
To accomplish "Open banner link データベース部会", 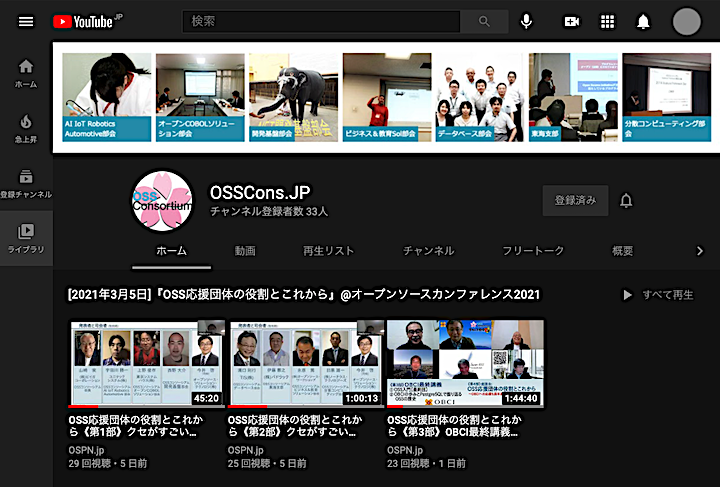I will 480,97.
